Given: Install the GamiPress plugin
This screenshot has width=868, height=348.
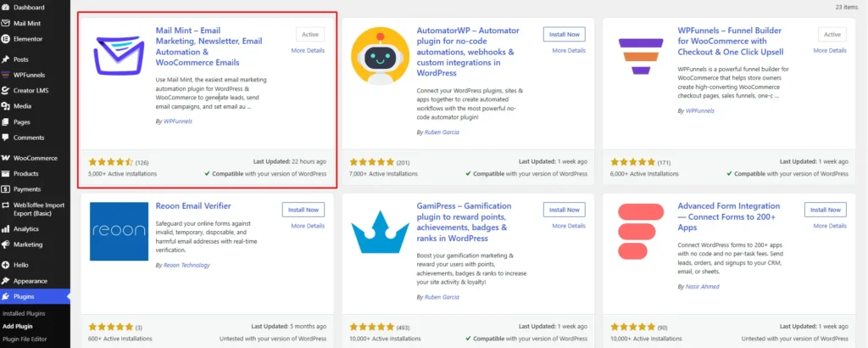Looking at the screenshot, I should click(x=564, y=210).
